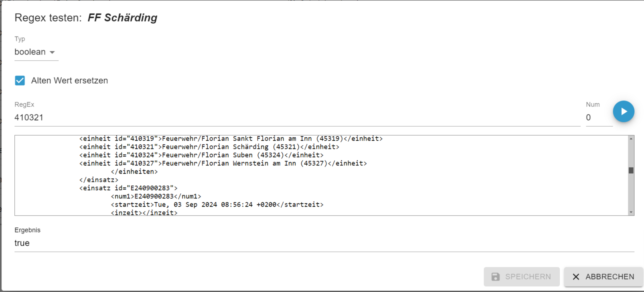Click the XML text area scrollbar thumb
The width and height of the screenshot is (644, 292).
click(x=631, y=170)
